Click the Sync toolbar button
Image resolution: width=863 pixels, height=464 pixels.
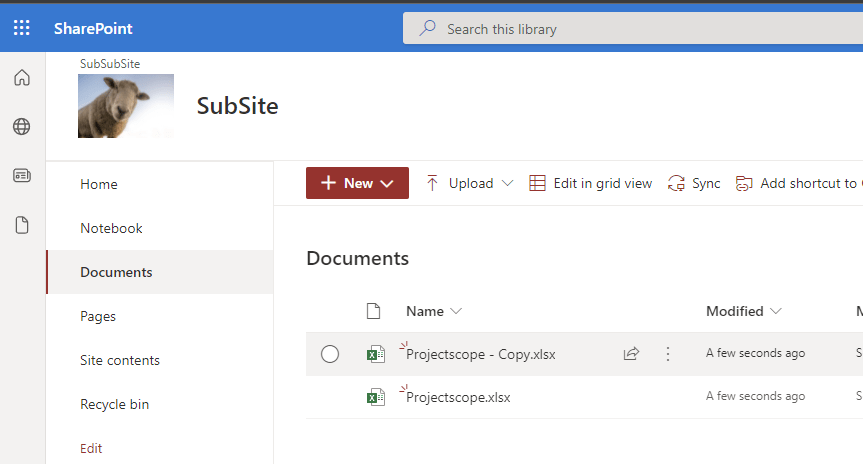click(x=694, y=183)
